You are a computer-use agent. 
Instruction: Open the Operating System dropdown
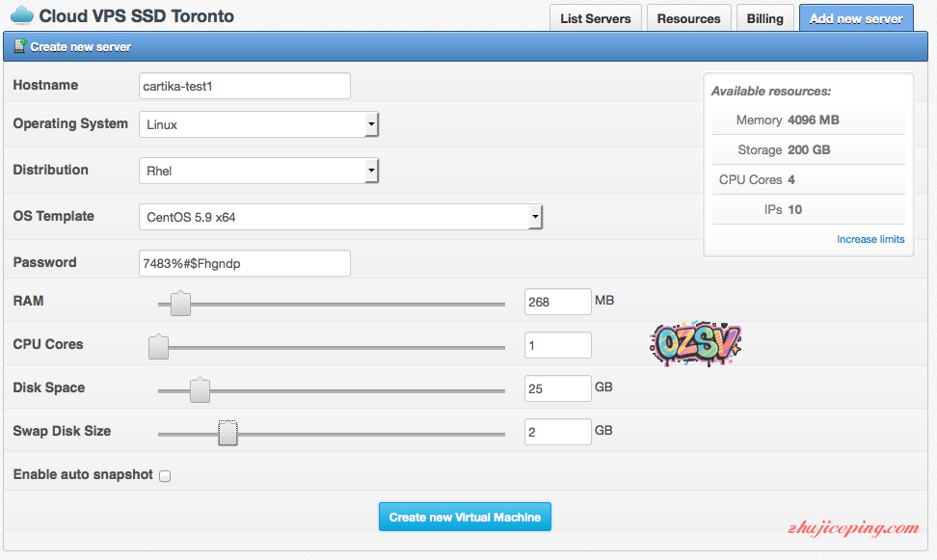[258, 124]
